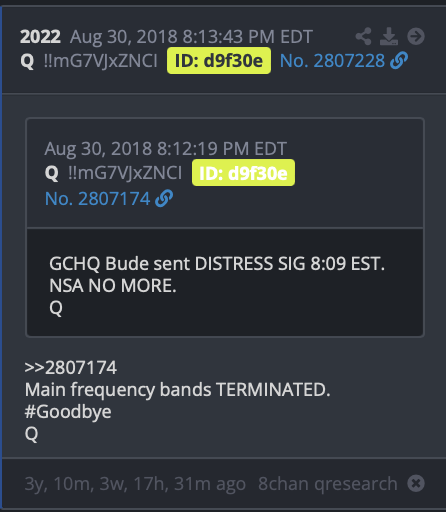Click the ID: d9f30e badge in quoted post
The height and width of the screenshot is (512, 446).
[243, 173]
